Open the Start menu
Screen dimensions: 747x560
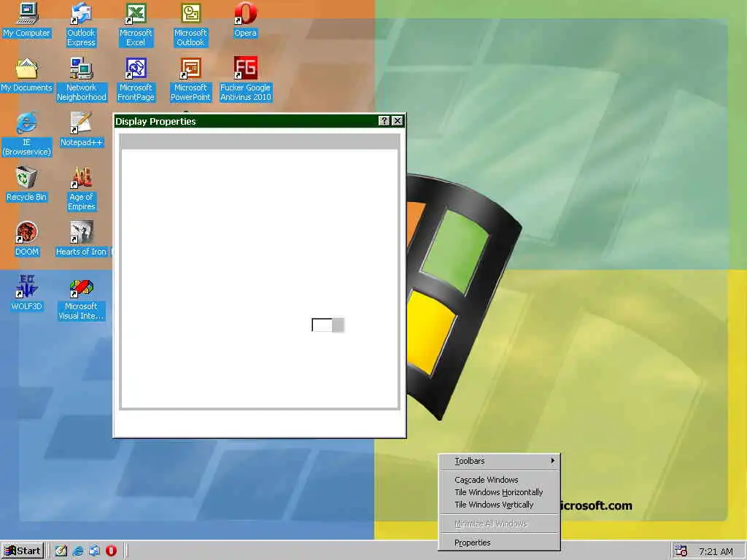pyautogui.click(x=23, y=551)
